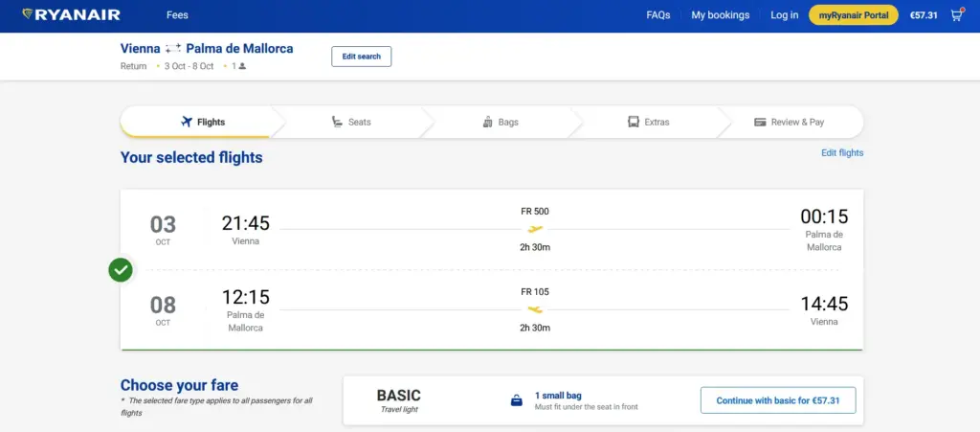Viewport: 980px width, 432px height.
Task: Click flight number FR 105
Action: (x=535, y=291)
